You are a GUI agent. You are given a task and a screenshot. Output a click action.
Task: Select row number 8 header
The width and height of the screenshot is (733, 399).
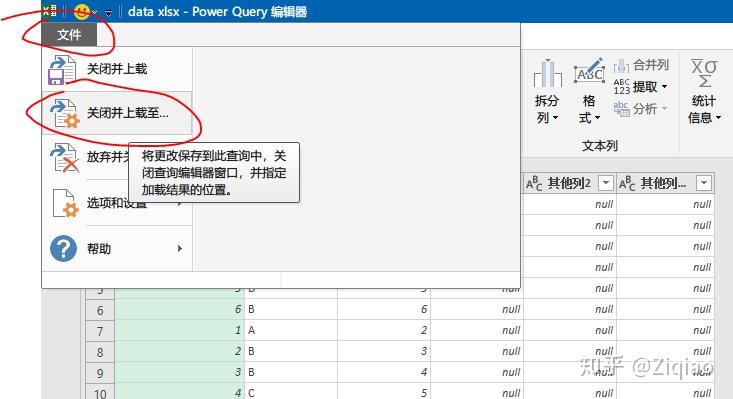100,352
